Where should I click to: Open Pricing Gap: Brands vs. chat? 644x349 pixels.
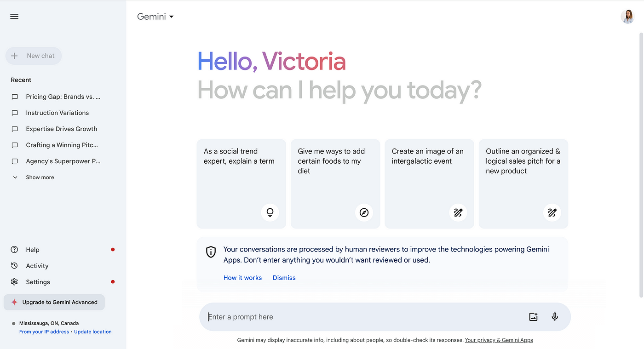click(x=63, y=97)
